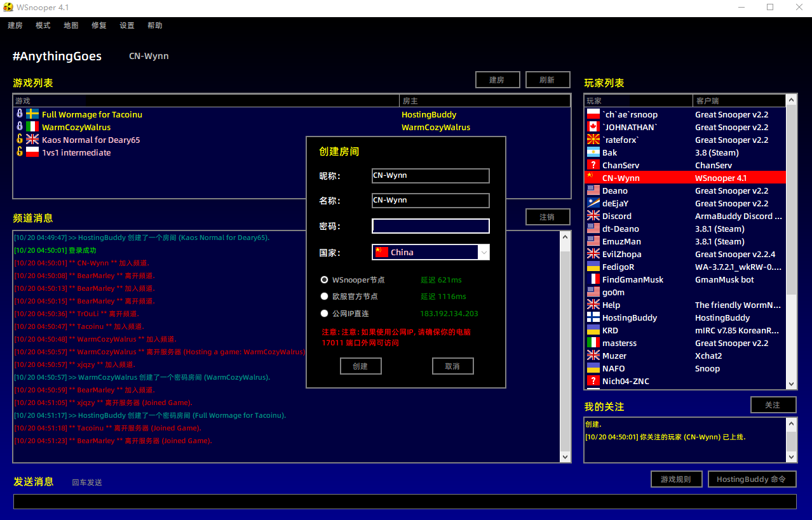Click the HostingBuddy 命令 button
This screenshot has width=812, height=520.
752,479
